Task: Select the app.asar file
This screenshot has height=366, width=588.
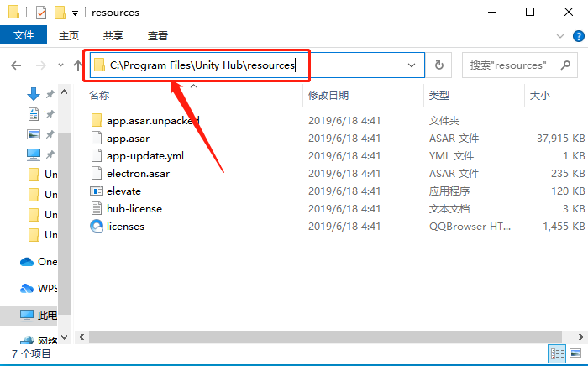Action: (x=128, y=139)
